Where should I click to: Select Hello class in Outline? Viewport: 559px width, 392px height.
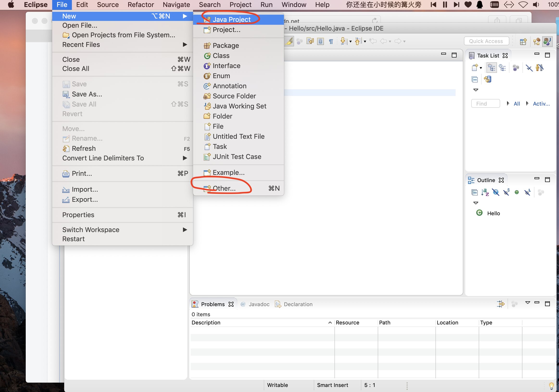pyautogui.click(x=488, y=213)
